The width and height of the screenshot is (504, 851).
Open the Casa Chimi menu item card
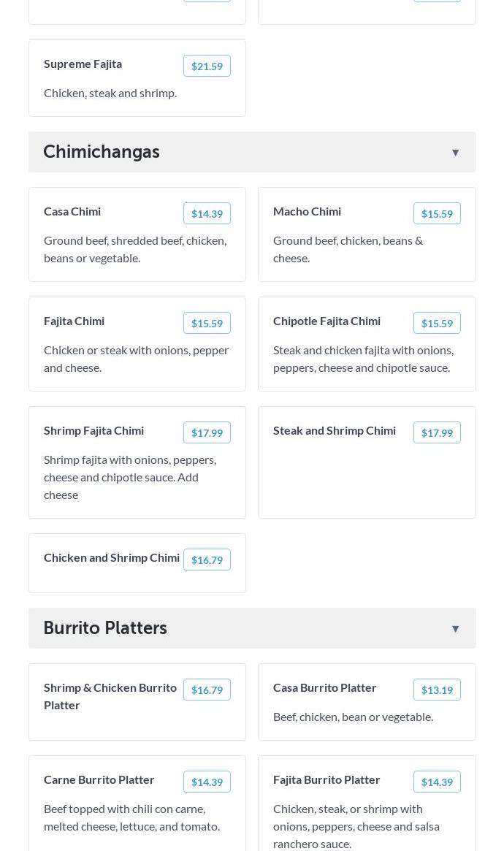[x=137, y=248]
